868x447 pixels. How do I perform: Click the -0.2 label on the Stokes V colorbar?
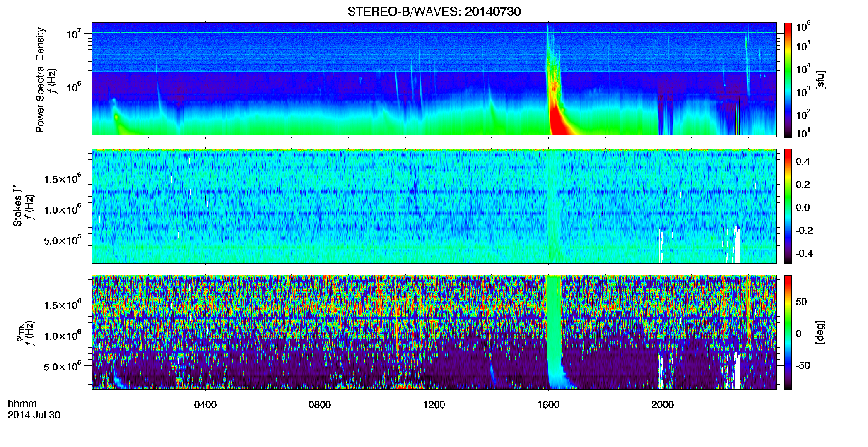point(804,231)
